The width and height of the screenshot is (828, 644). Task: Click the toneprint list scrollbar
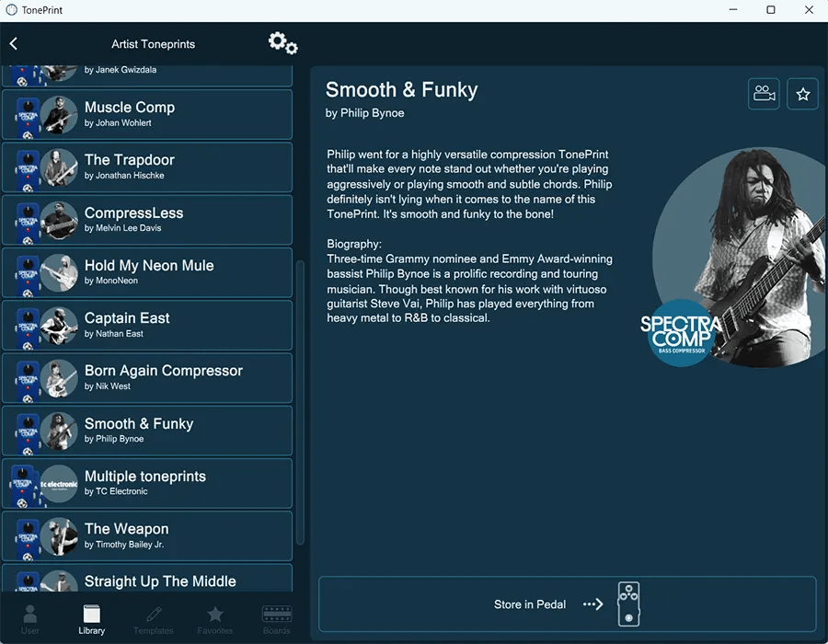click(299, 368)
